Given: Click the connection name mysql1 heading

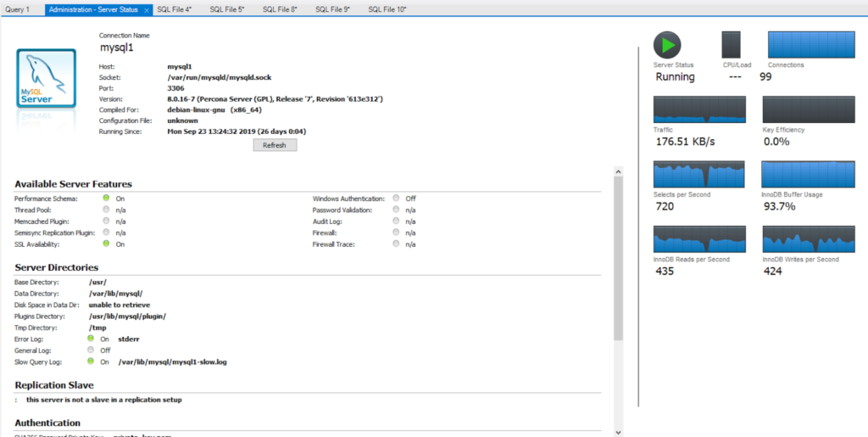Looking at the screenshot, I should point(116,48).
